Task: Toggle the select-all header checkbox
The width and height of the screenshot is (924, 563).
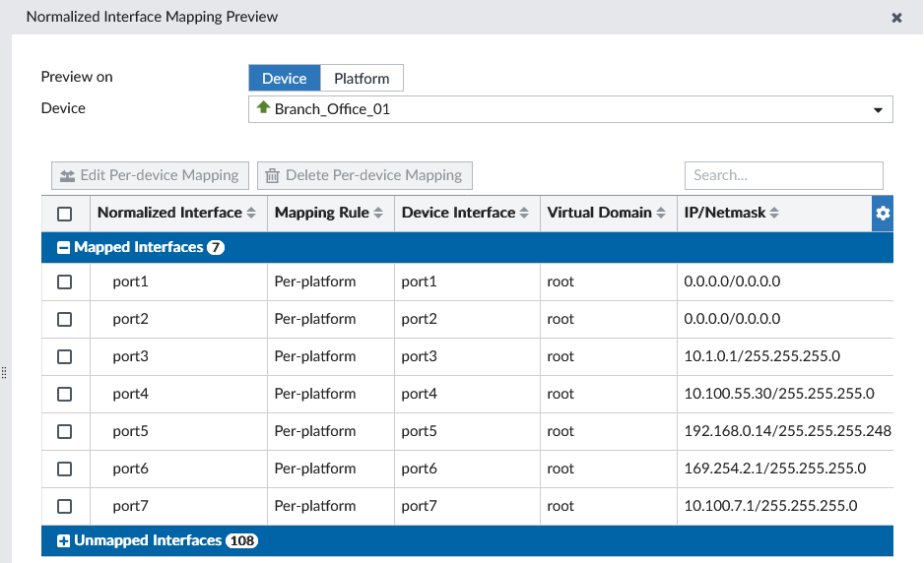Action: pos(65,214)
